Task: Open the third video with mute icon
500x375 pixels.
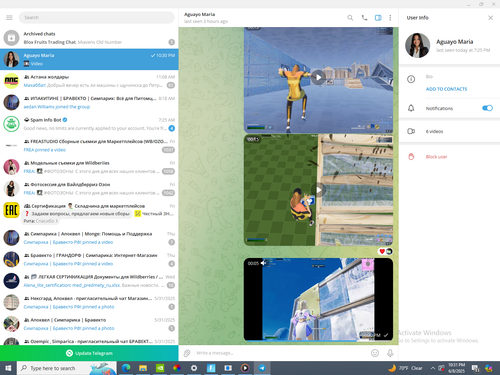Action: tap(318, 299)
